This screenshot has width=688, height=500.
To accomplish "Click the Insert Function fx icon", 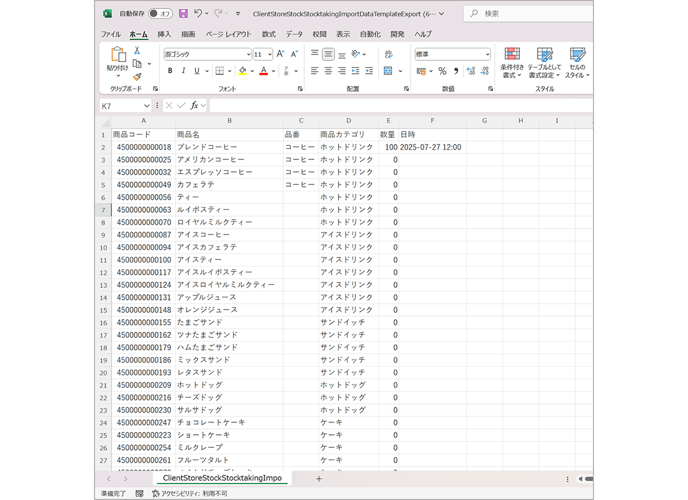I will point(194,106).
